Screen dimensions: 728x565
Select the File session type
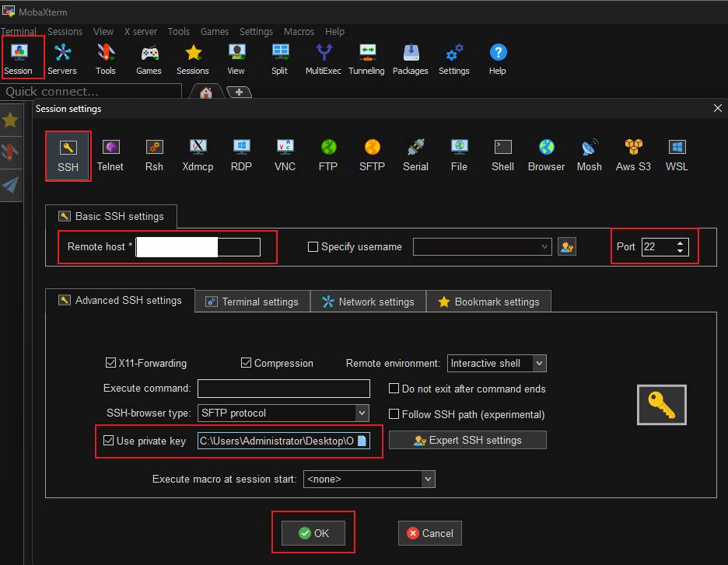(459, 156)
